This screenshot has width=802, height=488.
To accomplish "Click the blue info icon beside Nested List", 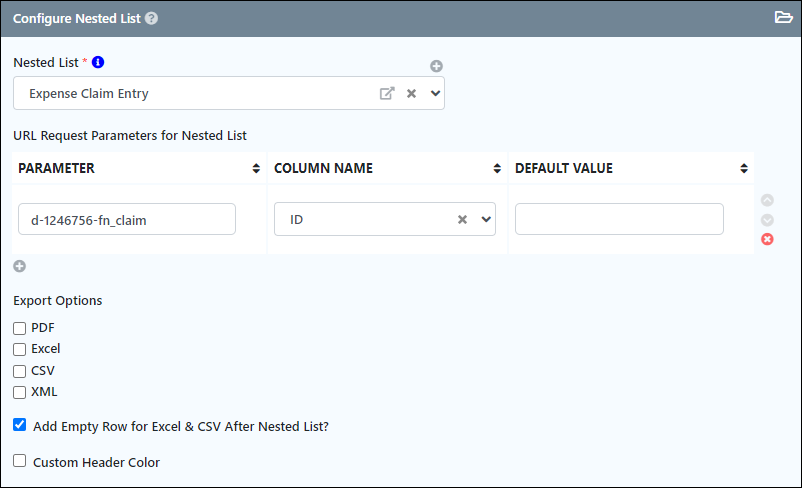I will (98, 62).
